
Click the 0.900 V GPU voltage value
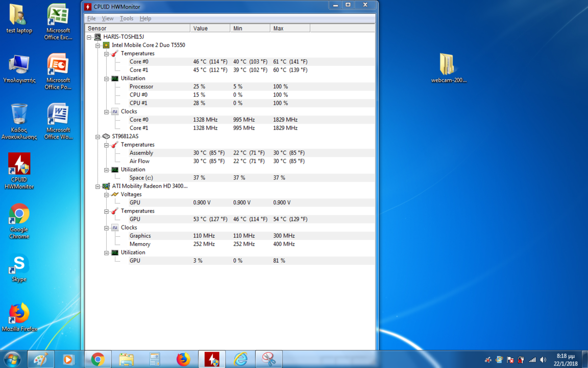(202, 203)
